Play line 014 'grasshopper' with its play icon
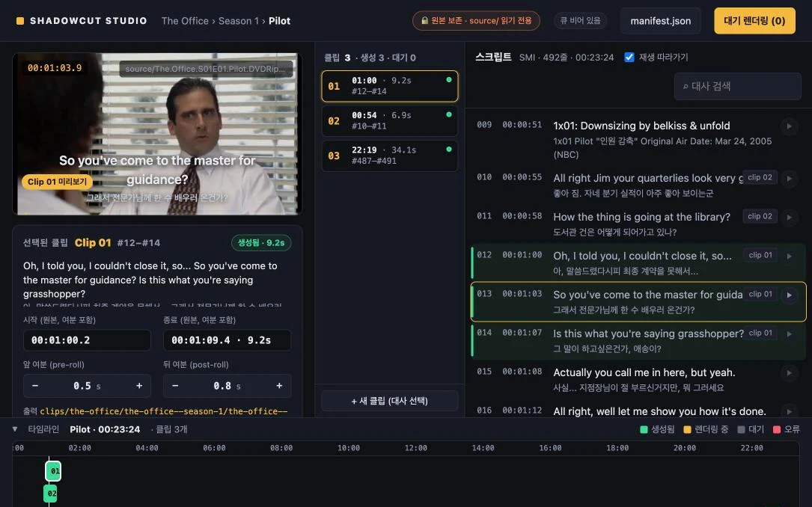The height and width of the screenshot is (507, 812). click(x=789, y=334)
